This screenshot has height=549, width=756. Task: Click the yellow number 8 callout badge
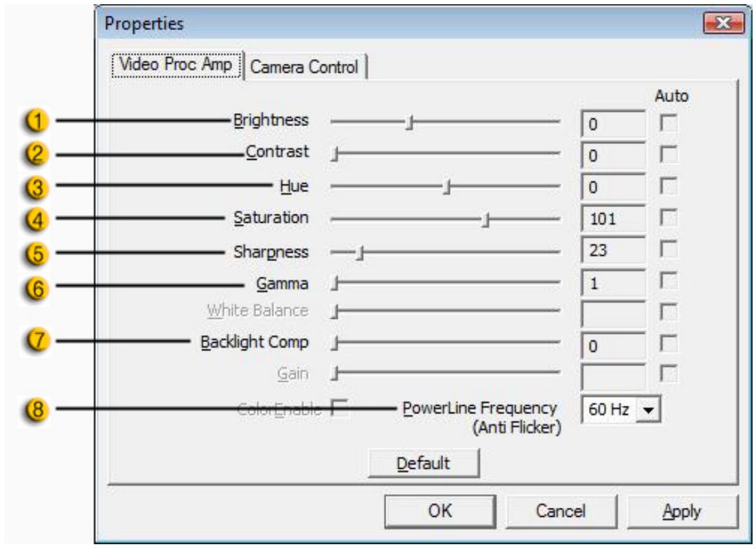37,410
